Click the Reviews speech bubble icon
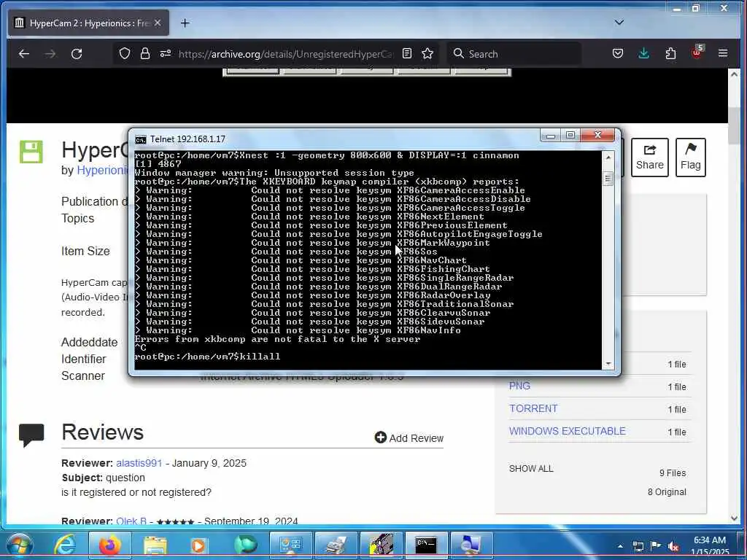This screenshot has width=747, height=560. 31,435
